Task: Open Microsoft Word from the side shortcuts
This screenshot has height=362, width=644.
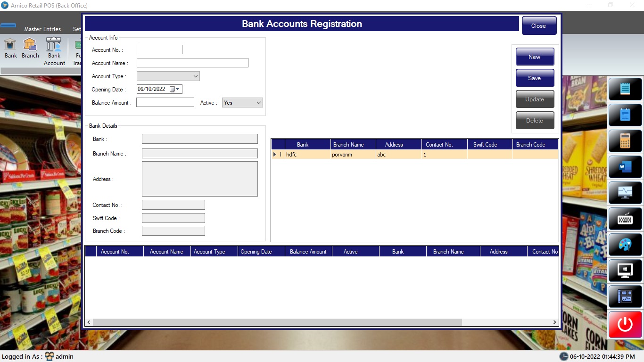Action: 625,166
